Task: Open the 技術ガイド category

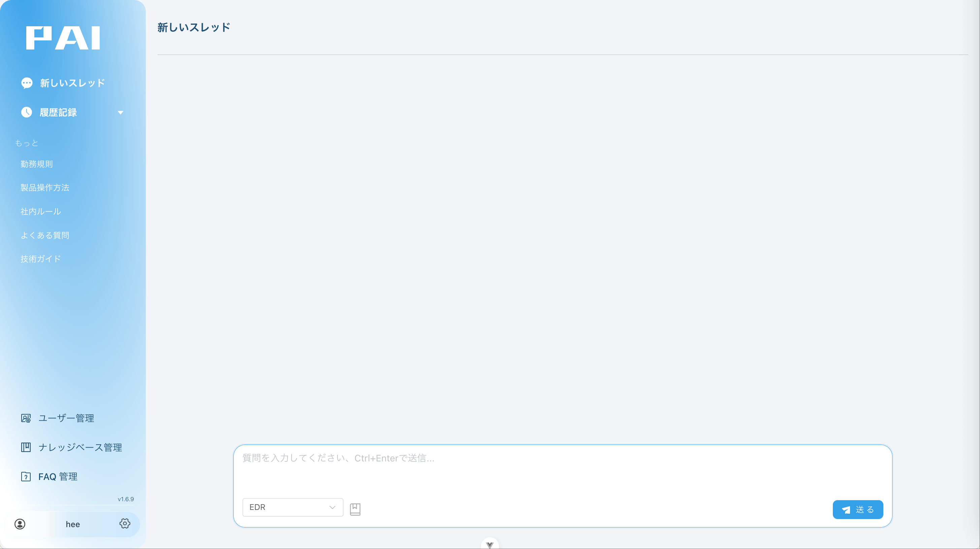Action: [x=41, y=259]
